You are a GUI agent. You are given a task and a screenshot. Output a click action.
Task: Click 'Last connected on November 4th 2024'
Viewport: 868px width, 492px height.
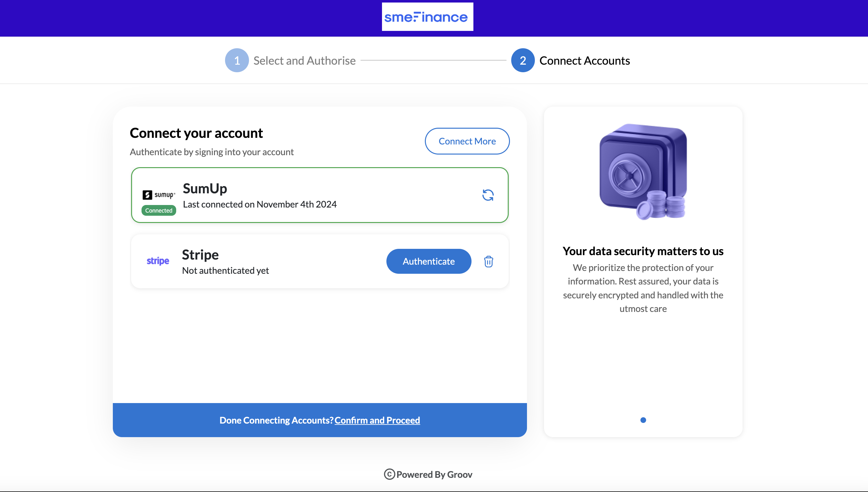260,204
